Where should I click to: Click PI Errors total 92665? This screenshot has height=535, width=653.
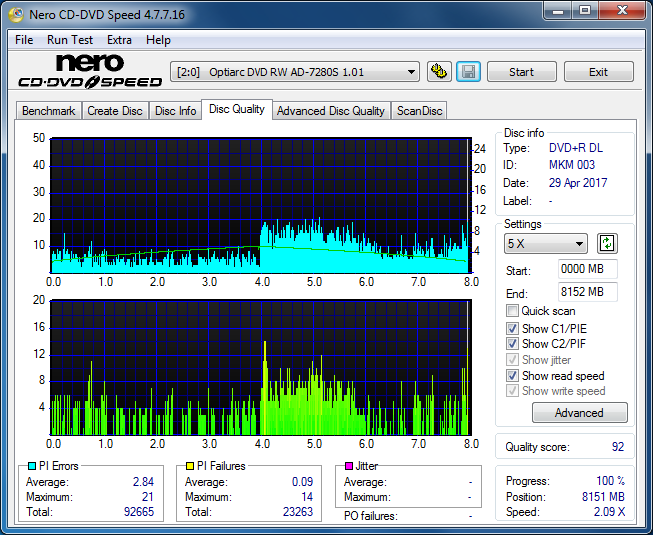[139, 512]
